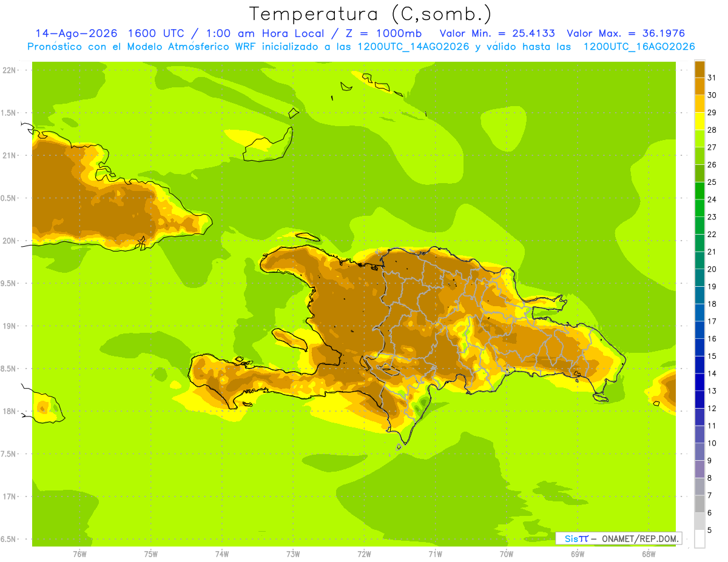Click the "1200UTC_14AGO2026" initialization time
This screenshot has width=728, height=562.
pos(414,47)
